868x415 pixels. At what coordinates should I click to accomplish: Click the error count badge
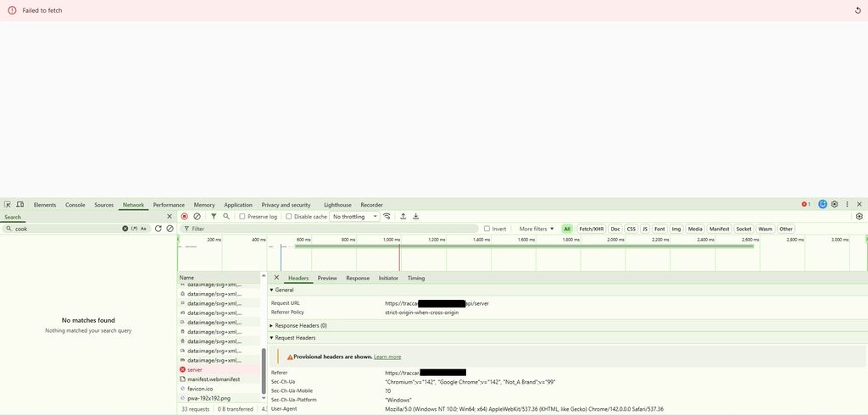(806, 205)
